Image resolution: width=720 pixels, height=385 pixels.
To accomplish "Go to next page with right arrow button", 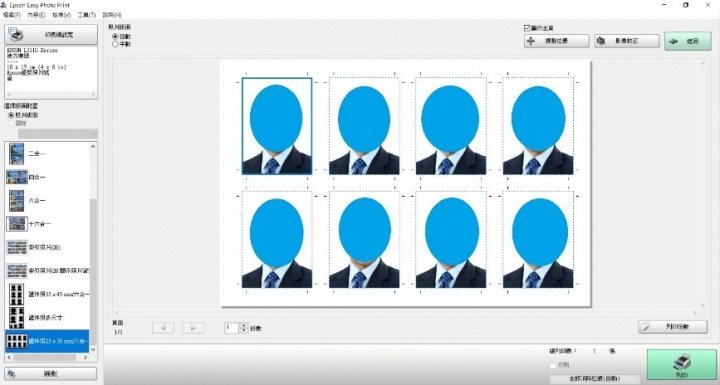I will pos(193,328).
